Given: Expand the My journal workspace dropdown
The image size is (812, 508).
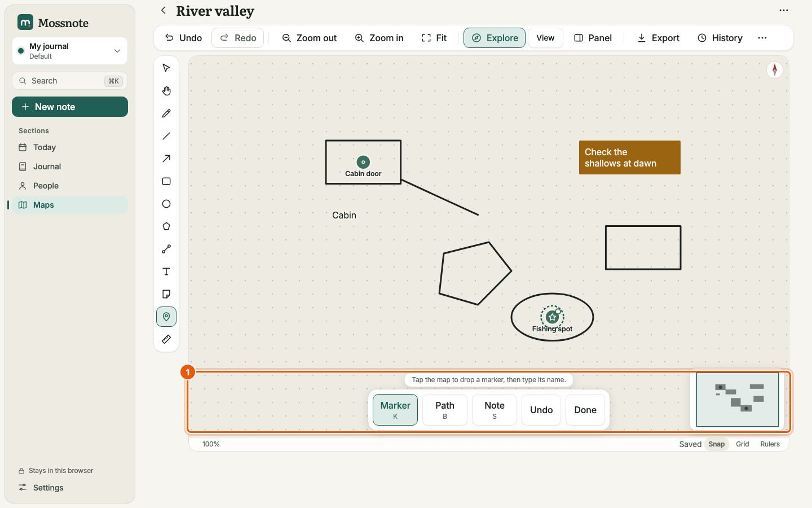Looking at the screenshot, I should click(x=70, y=51).
